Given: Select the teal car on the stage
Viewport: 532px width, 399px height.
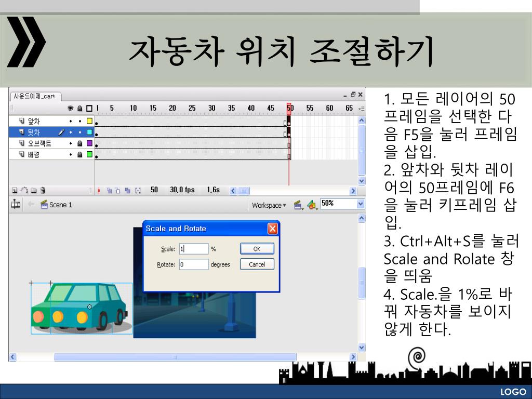Looking at the screenshot, I should click(82, 308).
